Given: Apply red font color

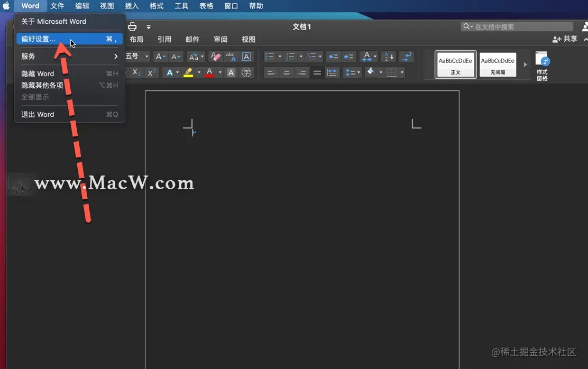Looking at the screenshot, I should tap(209, 72).
